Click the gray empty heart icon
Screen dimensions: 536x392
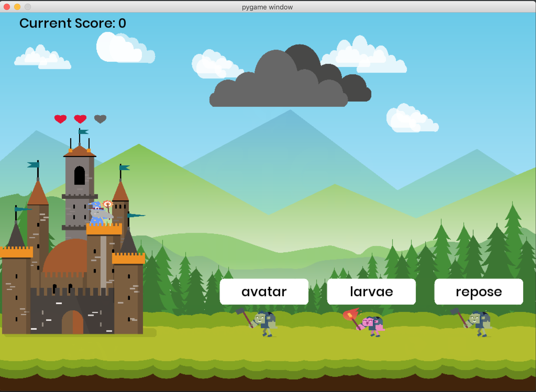100,119
